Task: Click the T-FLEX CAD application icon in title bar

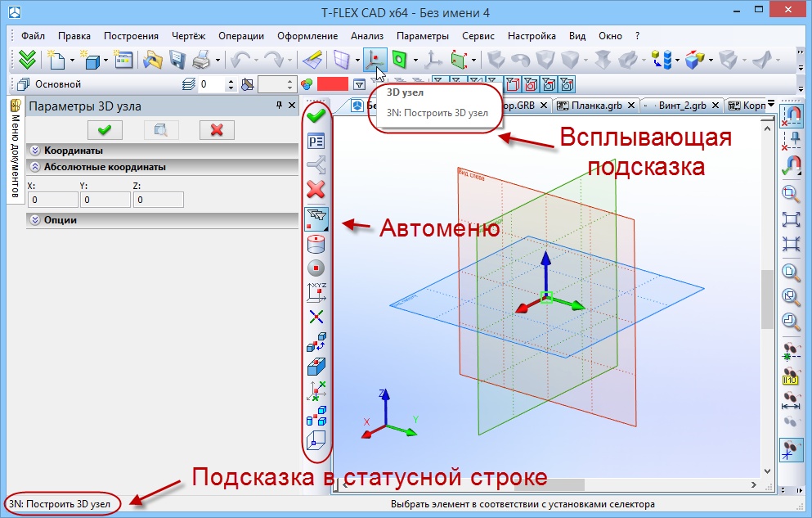Action: click(x=15, y=12)
